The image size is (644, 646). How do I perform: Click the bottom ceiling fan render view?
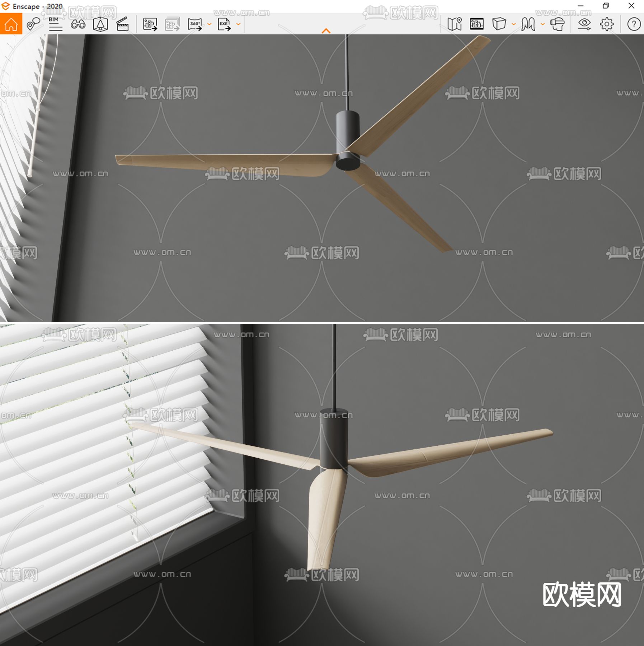[x=322, y=485]
